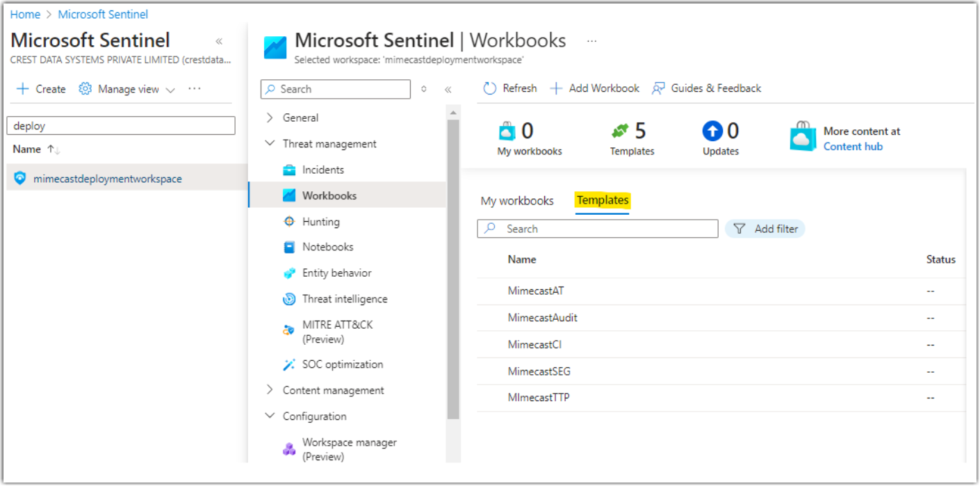
Task: Expand Content management in the sidebar
Action: point(271,390)
